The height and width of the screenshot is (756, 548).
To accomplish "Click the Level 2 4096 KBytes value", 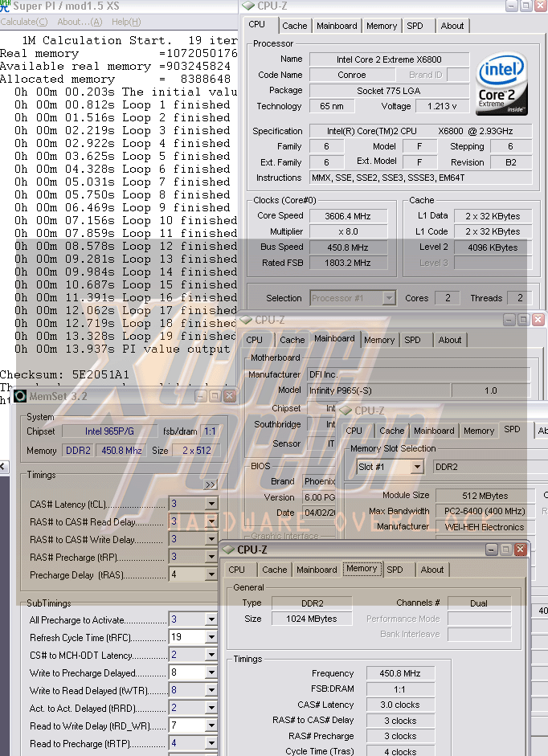I will [493, 247].
